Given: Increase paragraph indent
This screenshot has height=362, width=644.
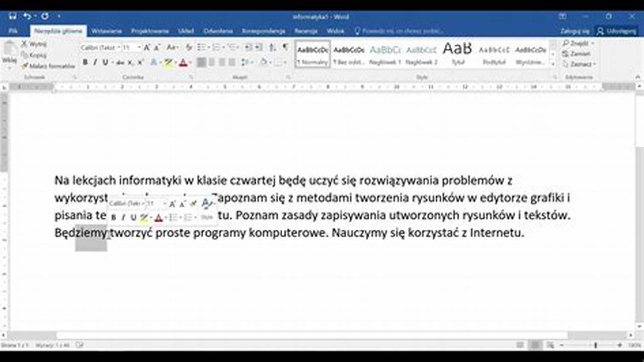Looking at the screenshot, I should 258,47.
